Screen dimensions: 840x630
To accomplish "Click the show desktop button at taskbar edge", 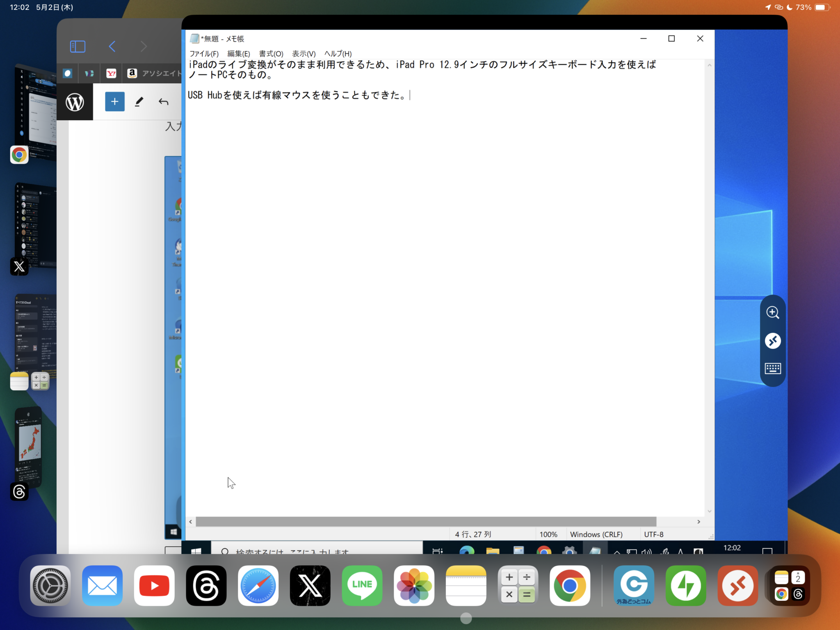I will pyautogui.click(x=768, y=552).
